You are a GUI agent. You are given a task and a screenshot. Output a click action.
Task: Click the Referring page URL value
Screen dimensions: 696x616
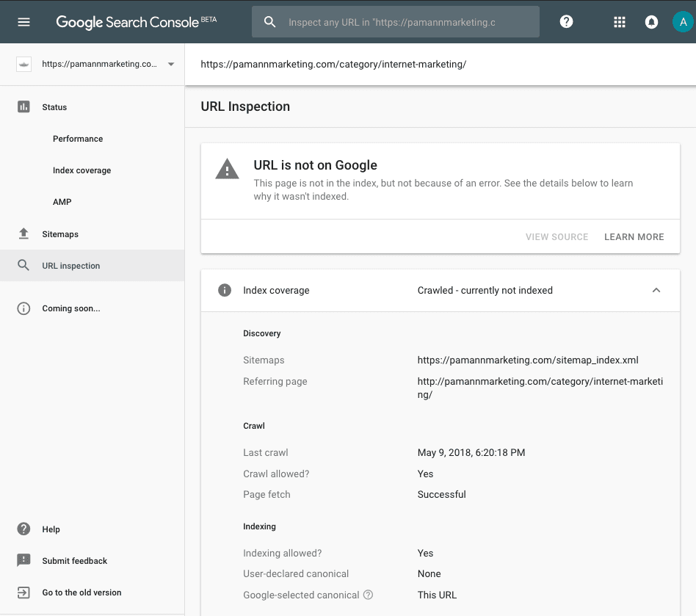click(540, 388)
